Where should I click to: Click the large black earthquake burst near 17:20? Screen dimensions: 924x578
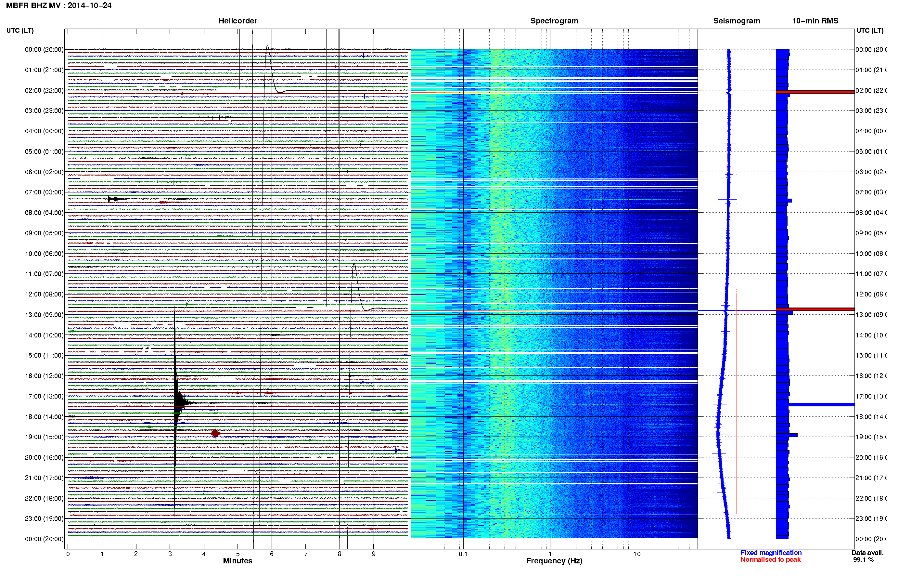point(178,402)
